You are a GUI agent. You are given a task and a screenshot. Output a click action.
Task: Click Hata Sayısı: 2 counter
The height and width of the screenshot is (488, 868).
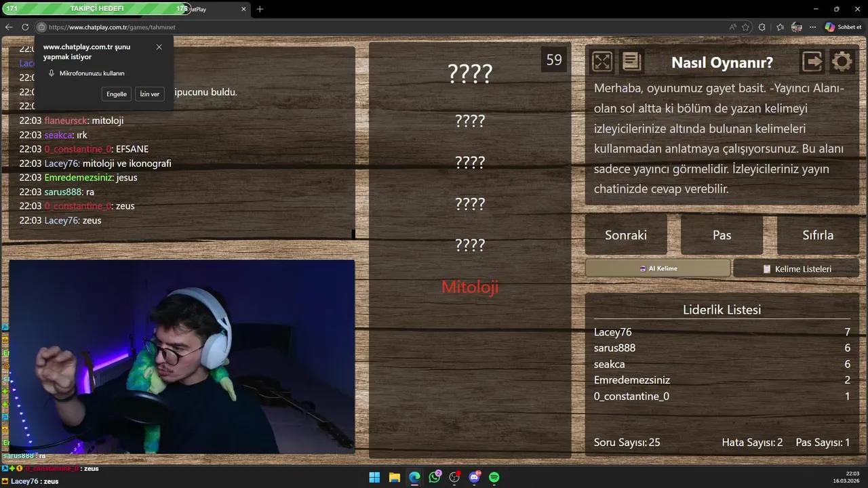752,443
